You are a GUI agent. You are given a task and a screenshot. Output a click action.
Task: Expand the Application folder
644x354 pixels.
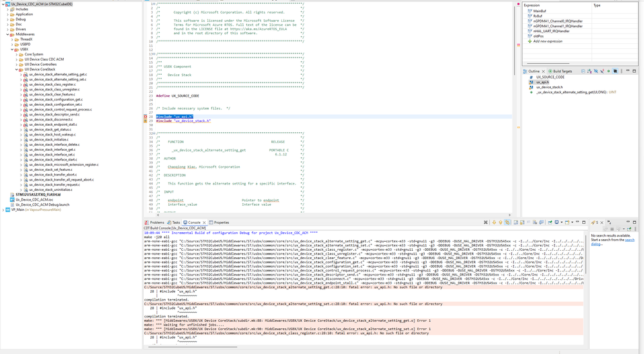point(8,14)
